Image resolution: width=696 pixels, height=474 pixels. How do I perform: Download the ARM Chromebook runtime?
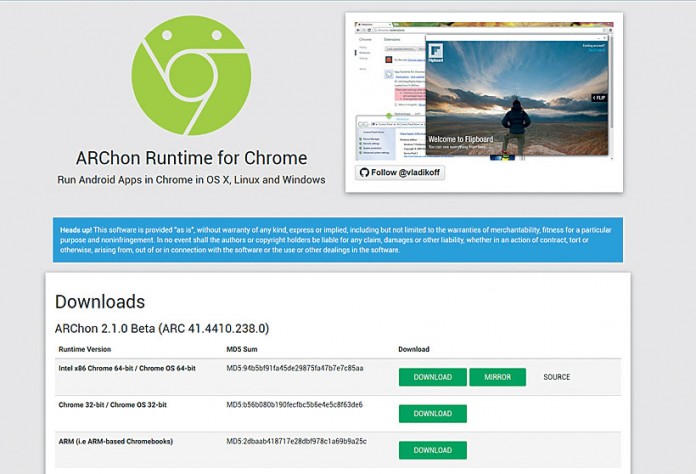(432, 450)
